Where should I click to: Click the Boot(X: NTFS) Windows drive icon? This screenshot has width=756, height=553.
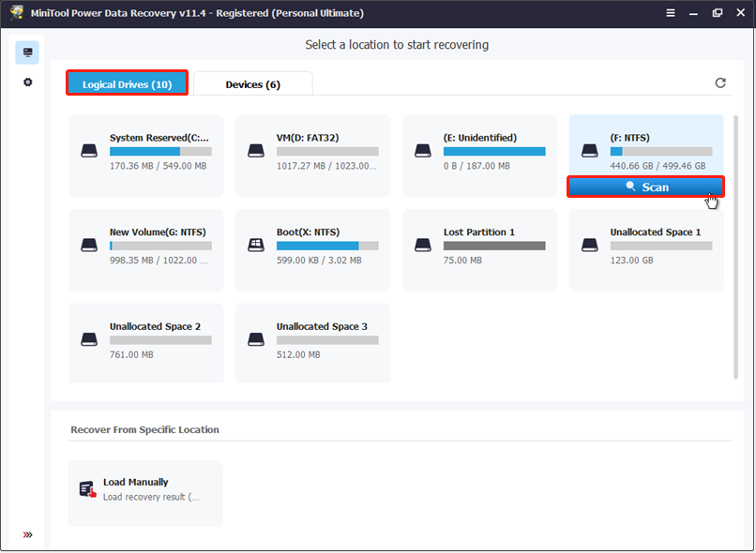click(256, 246)
